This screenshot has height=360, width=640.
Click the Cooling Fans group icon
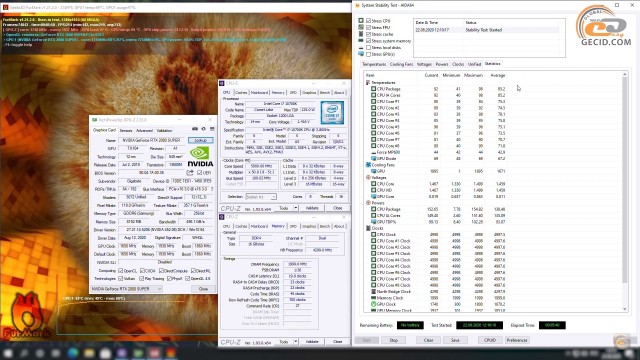368,165
